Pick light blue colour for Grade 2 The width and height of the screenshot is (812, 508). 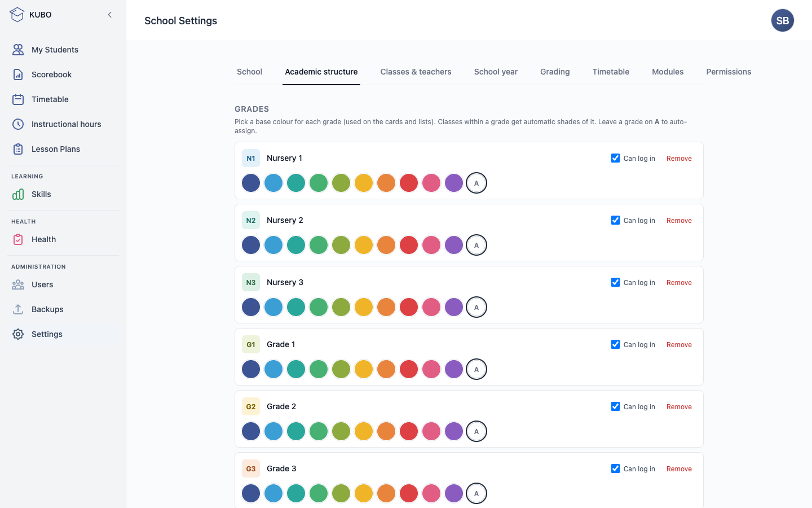coord(273,431)
